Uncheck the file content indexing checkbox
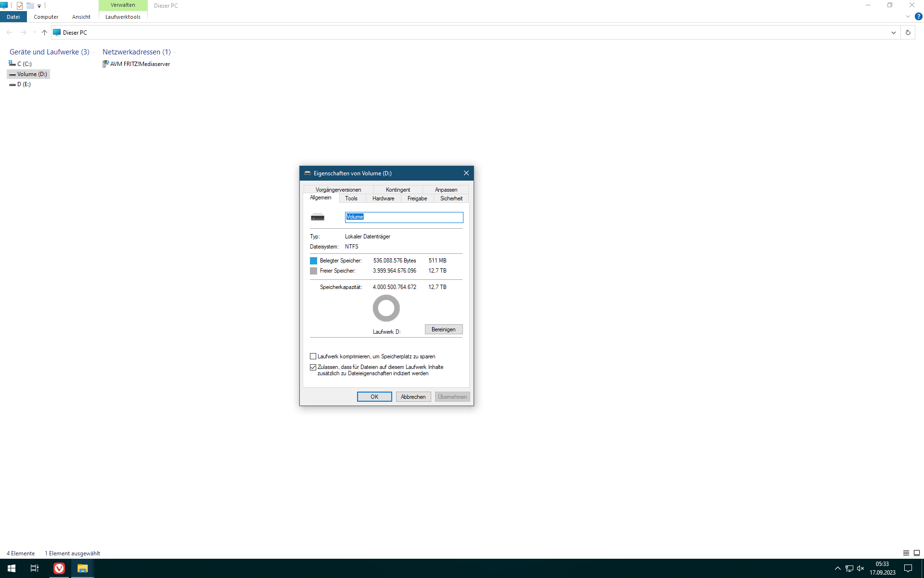 coord(313,367)
